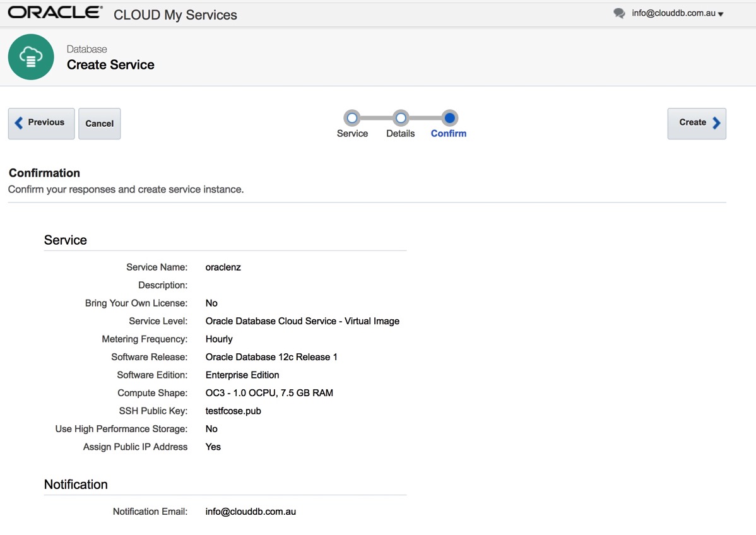Open the chat bubbles icon
Image resolution: width=756 pixels, height=535 pixels.
(x=619, y=13)
